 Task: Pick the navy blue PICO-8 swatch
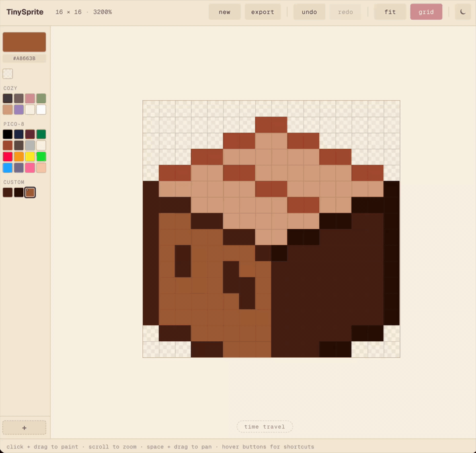tap(19, 134)
